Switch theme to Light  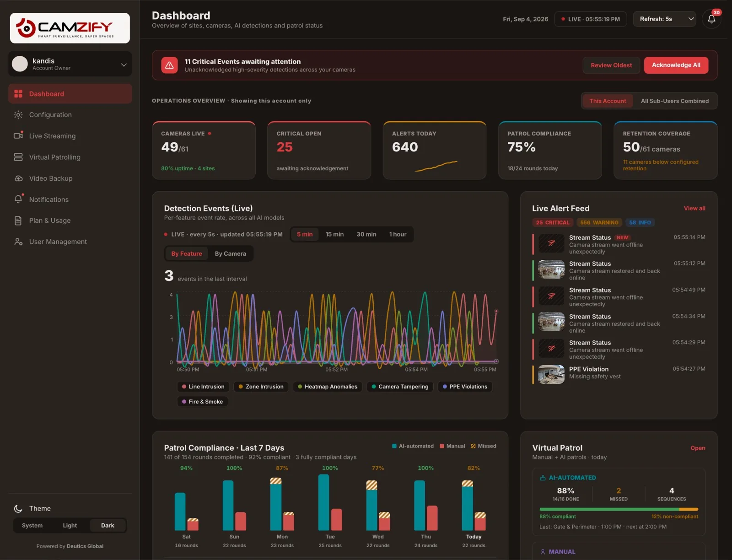pos(70,525)
